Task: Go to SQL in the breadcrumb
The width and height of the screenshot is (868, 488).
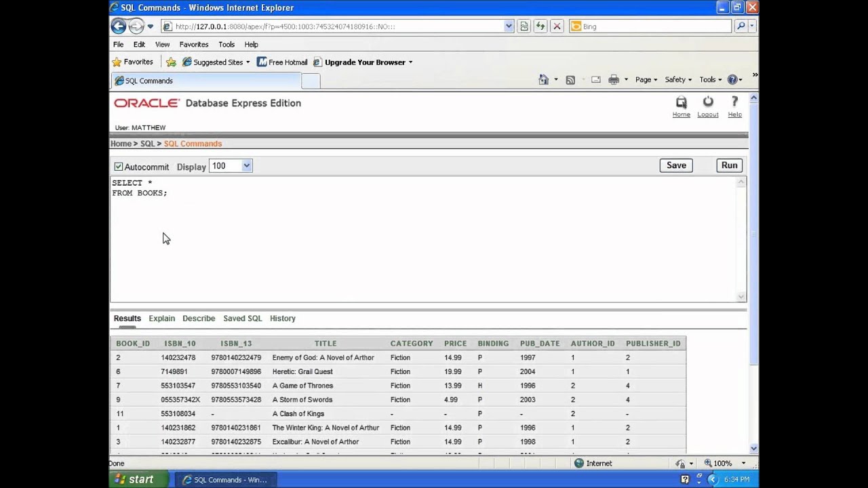Action: tap(148, 144)
